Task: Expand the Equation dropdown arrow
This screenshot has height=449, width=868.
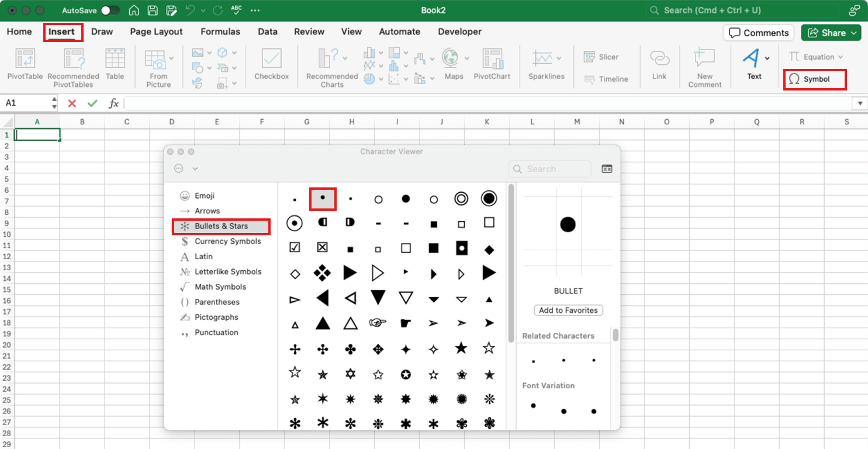Action: [x=841, y=57]
